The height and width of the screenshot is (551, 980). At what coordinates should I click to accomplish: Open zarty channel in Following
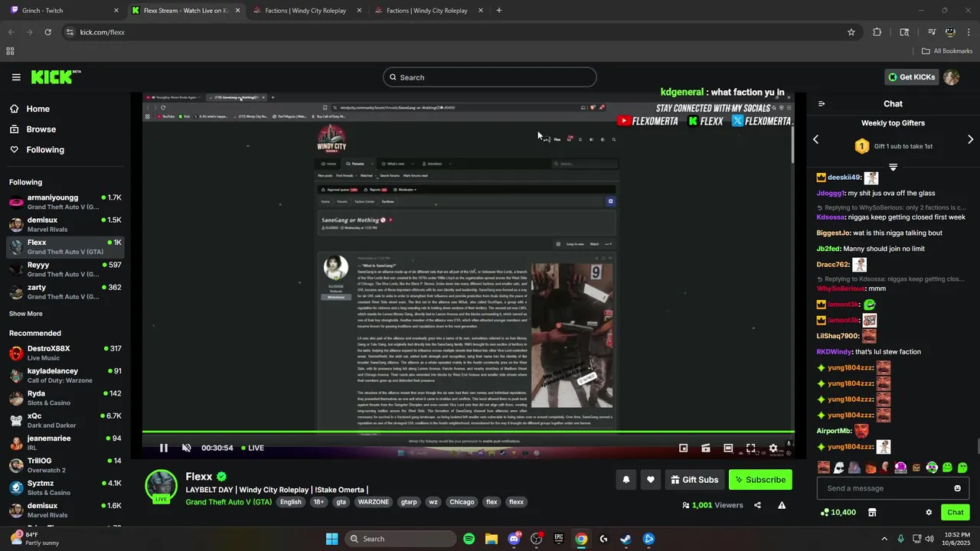(64, 292)
